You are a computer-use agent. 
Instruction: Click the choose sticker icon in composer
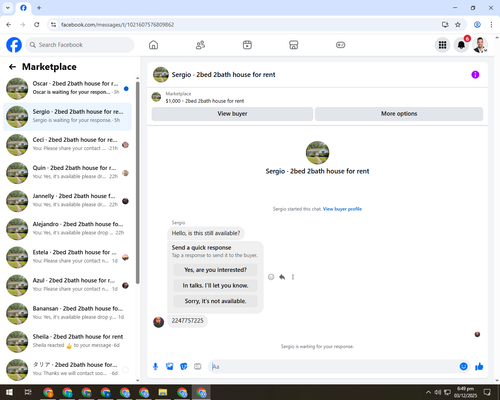[x=184, y=367]
